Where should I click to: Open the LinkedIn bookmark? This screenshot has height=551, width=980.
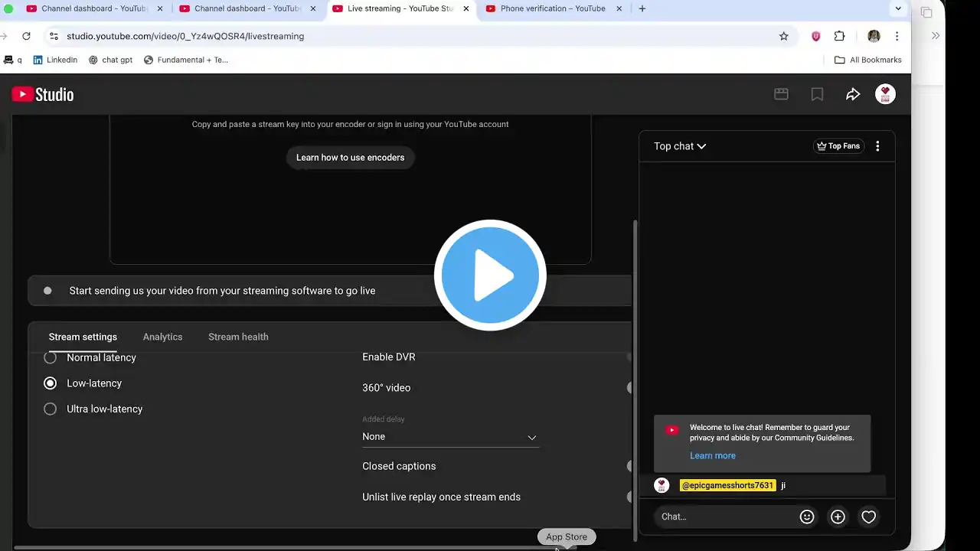coord(55,60)
